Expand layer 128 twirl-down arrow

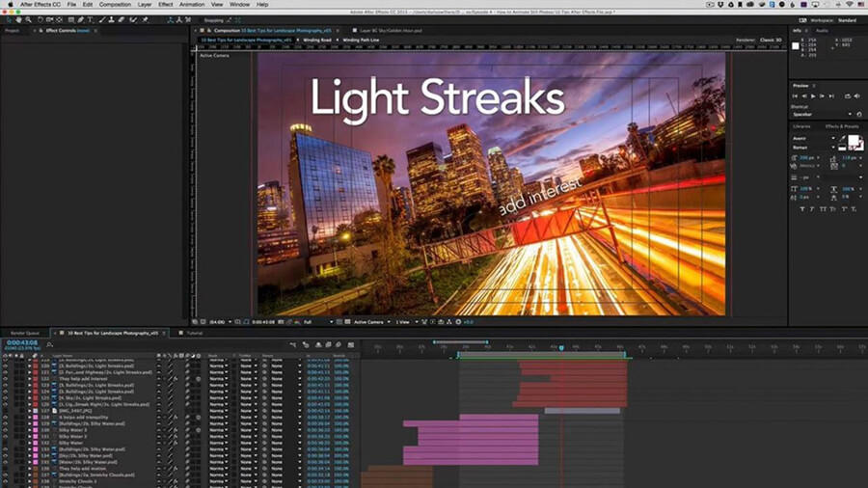coord(30,418)
